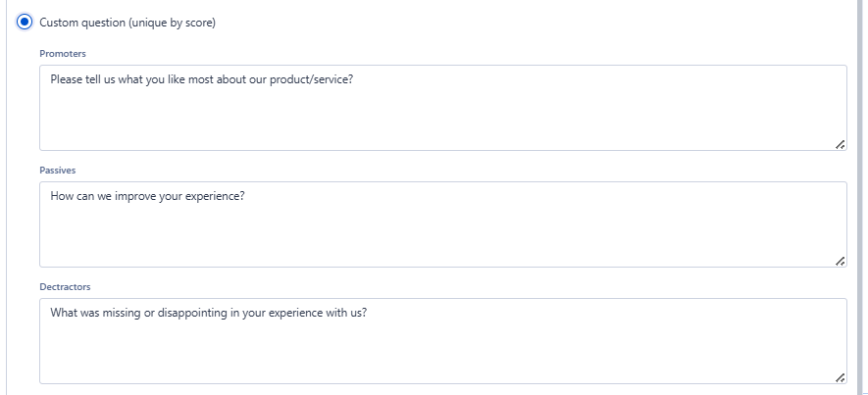
Task: Select the Custom question radio button
Action: [25, 22]
